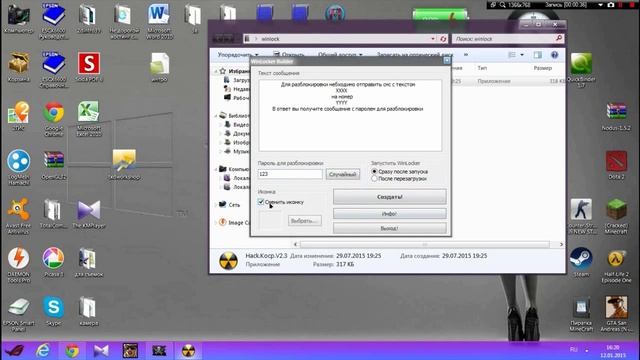Click Explorer search box Поиск: winlock
The height and width of the screenshot is (360, 640).
[508, 39]
